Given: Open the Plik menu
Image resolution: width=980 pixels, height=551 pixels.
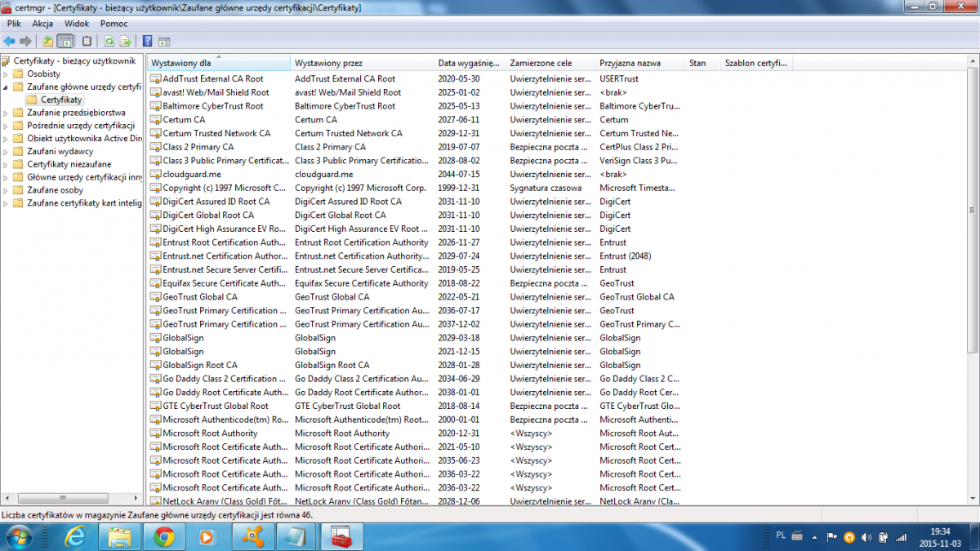Looking at the screenshot, I should coord(14,24).
